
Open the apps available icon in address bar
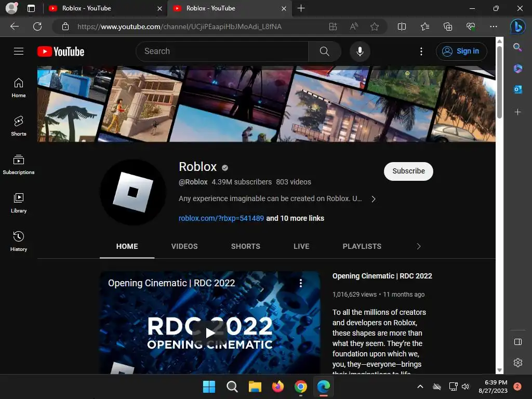(x=333, y=26)
